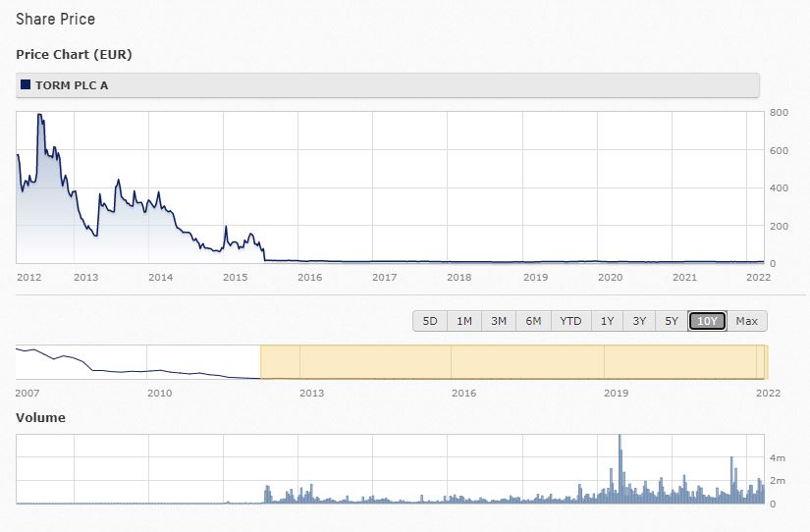810x532 pixels.
Task: Click the price peak near 800 in 2012
Action: click(40, 116)
